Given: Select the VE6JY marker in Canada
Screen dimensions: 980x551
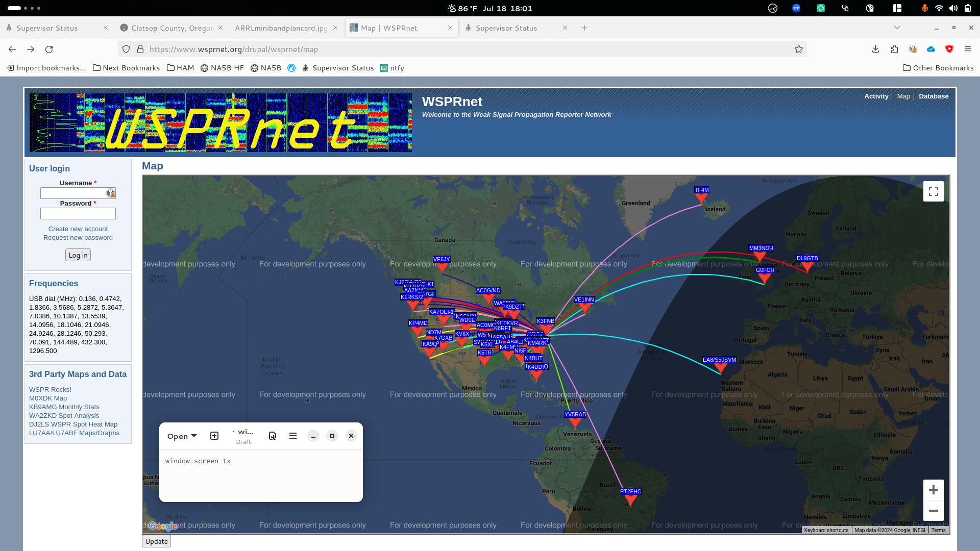Looking at the screenshot, I should 442,266.
